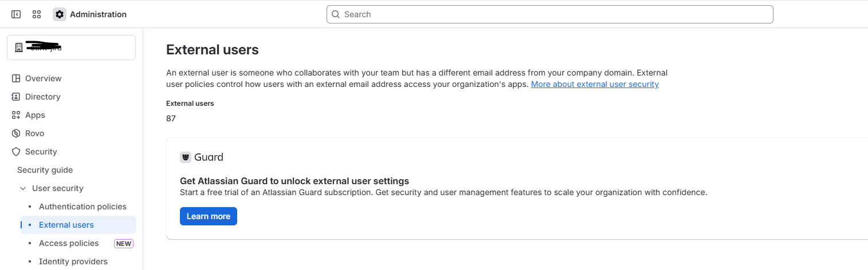Click the magnifier icon in the search bar
Screen dimensions: 868x270
click(x=336, y=14)
